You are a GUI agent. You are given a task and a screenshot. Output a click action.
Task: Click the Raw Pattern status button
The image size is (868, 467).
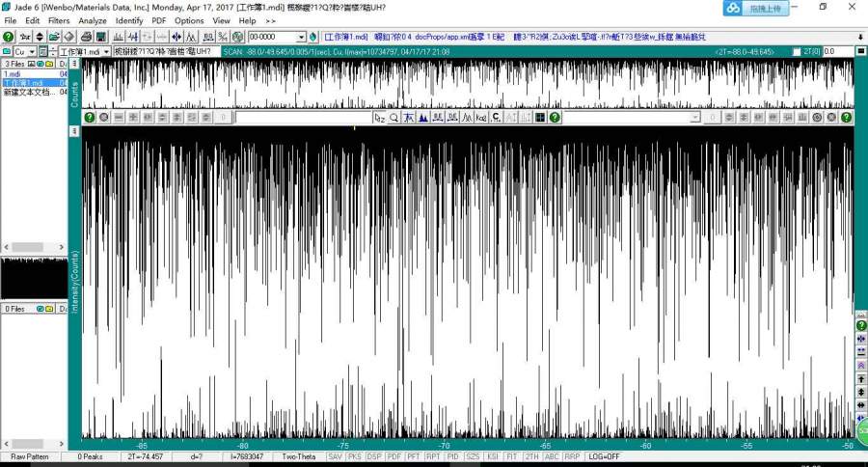[30, 457]
